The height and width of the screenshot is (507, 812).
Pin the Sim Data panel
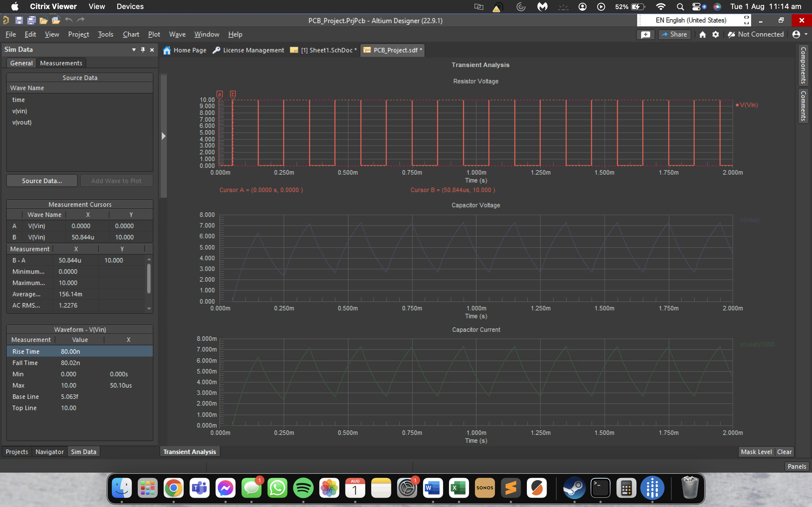click(x=142, y=50)
